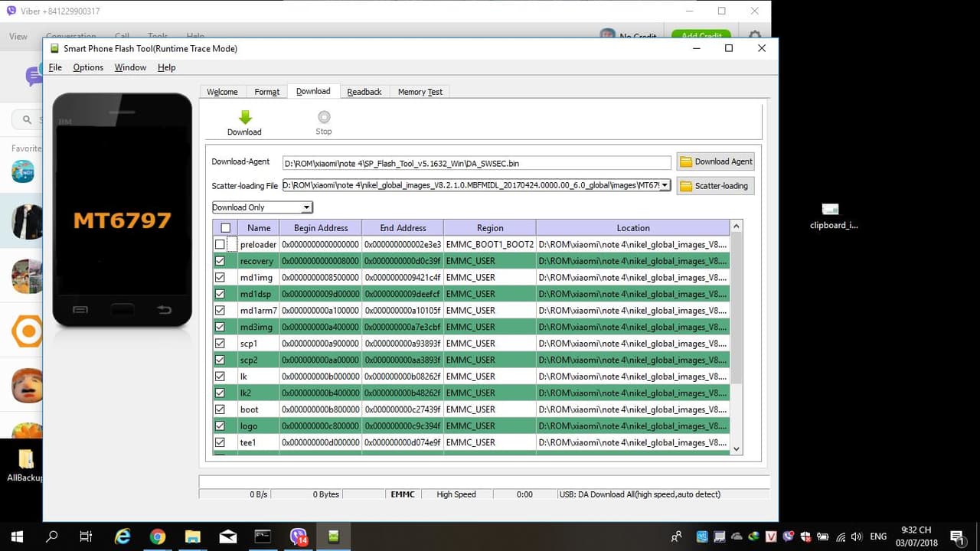Image resolution: width=980 pixels, height=551 pixels.
Task: Uncheck the recovery partition checkbox
Action: click(x=220, y=261)
